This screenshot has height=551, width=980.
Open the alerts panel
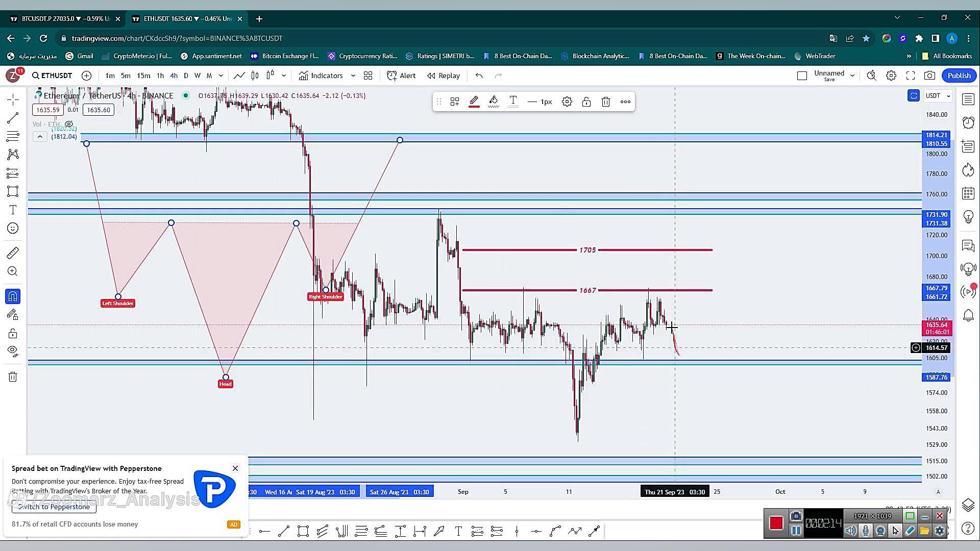tap(968, 122)
